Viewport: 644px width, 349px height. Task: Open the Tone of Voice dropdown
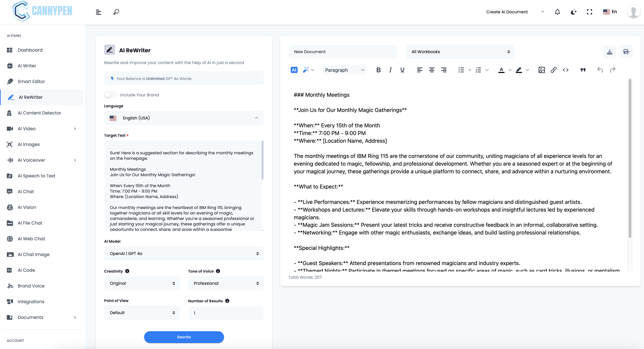pyautogui.click(x=226, y=283)
